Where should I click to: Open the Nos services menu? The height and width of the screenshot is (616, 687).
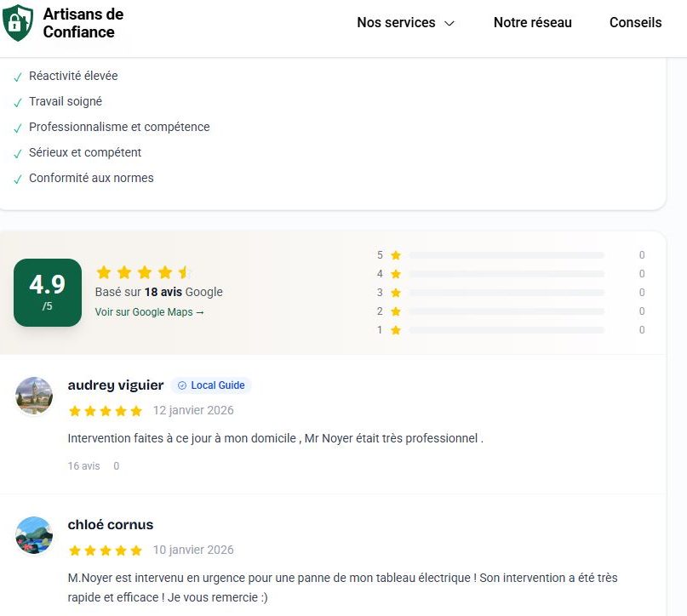click(x=396, y=23)
